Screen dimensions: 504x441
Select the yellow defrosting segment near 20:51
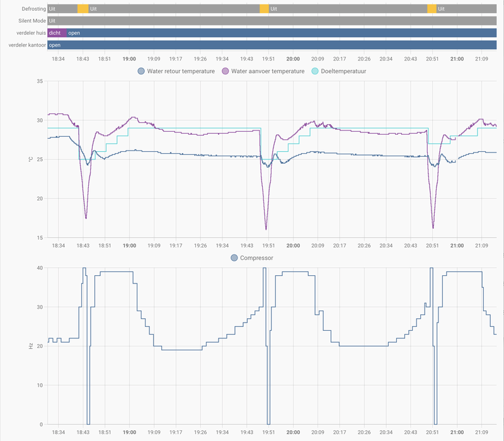[x=432, y=9]
